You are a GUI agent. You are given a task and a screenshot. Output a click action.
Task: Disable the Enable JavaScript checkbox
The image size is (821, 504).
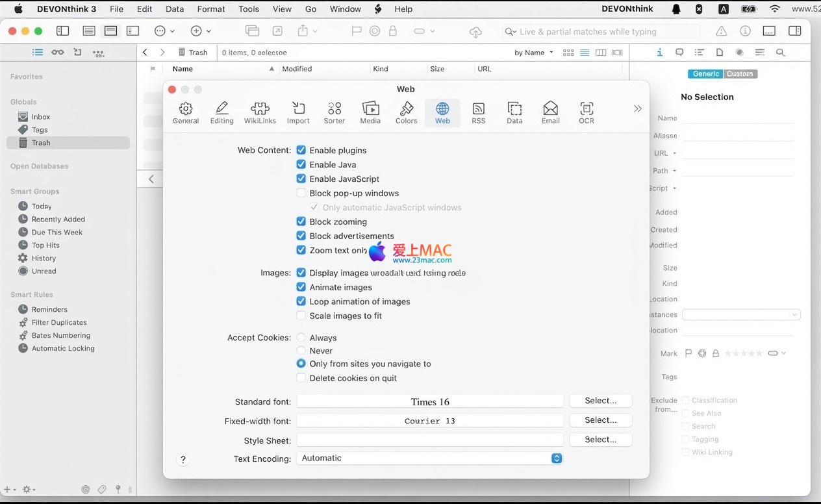pyautogui.click(x=301, y=179)
